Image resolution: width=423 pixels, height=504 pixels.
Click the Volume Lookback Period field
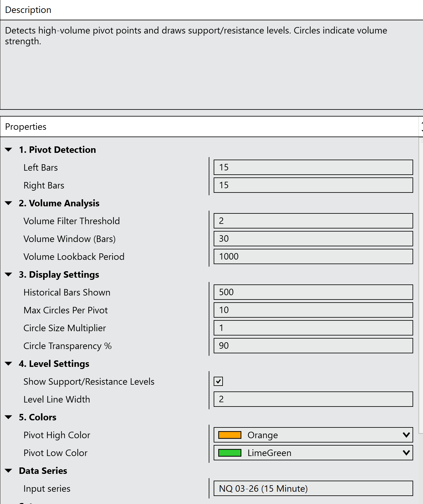(313, 256)
